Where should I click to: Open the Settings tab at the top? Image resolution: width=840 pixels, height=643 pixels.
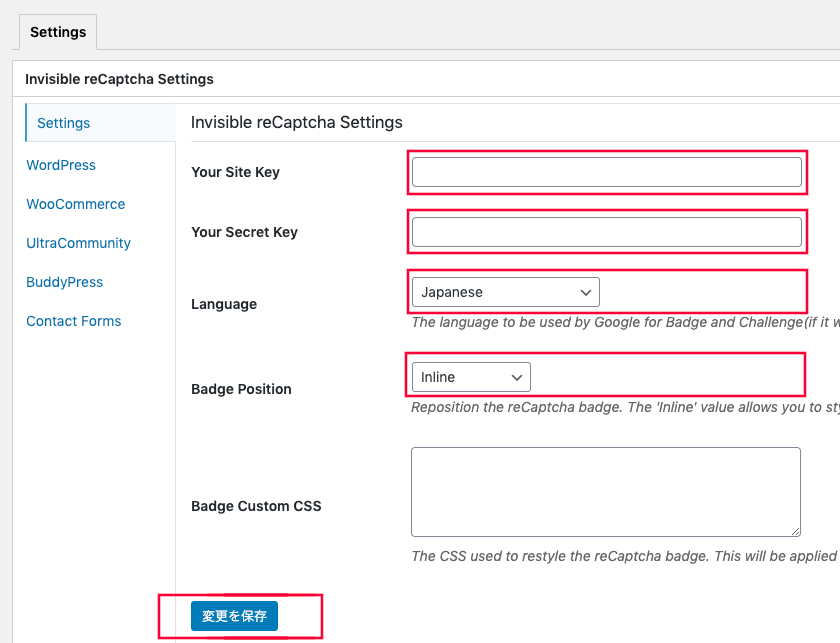coord(58,32)
